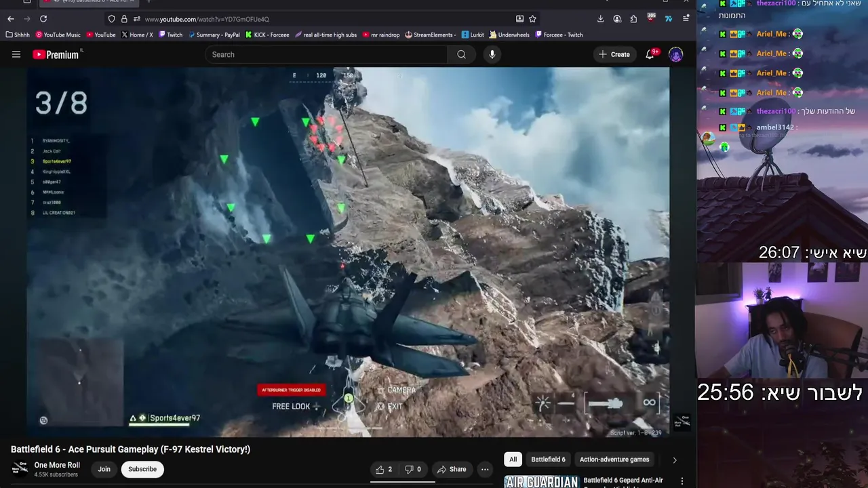Open the Forceee - Twitch bookmark
868x488 pixels.
(559, 35)
